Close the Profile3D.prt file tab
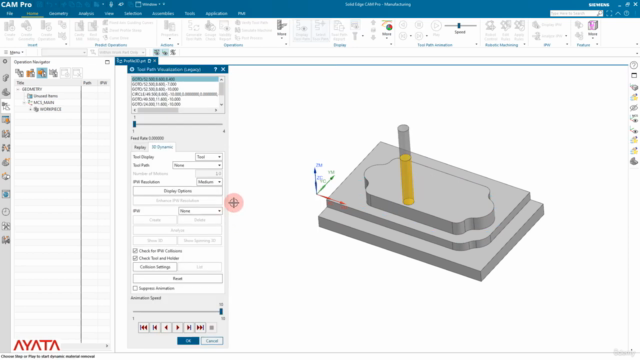640x360 pixels. click(x=155, y=61)
